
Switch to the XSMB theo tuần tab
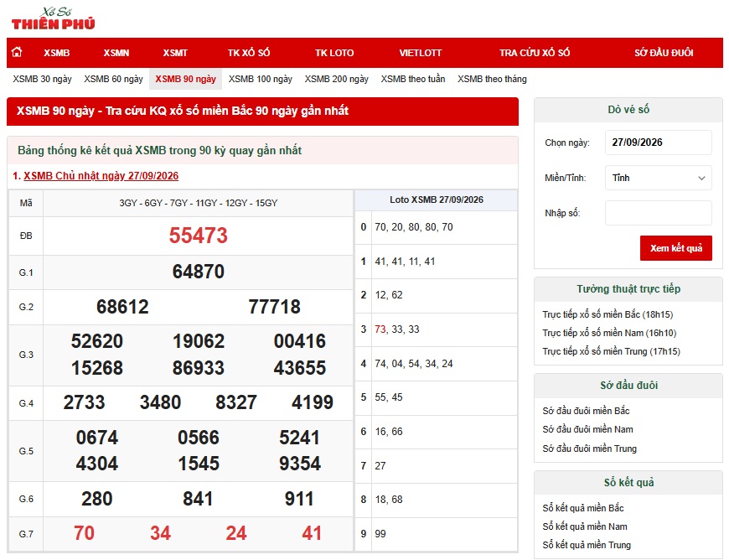pyautogui.click(x=413, y=79)
